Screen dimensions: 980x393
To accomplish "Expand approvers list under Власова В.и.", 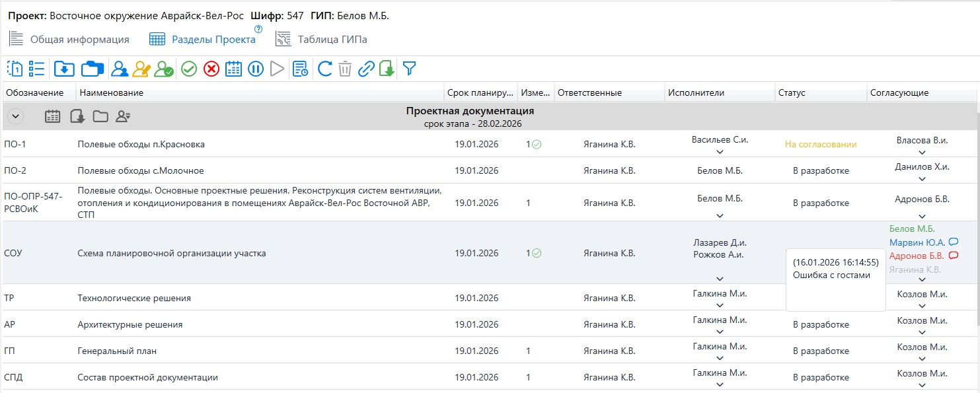I will (x=922, y=152).
